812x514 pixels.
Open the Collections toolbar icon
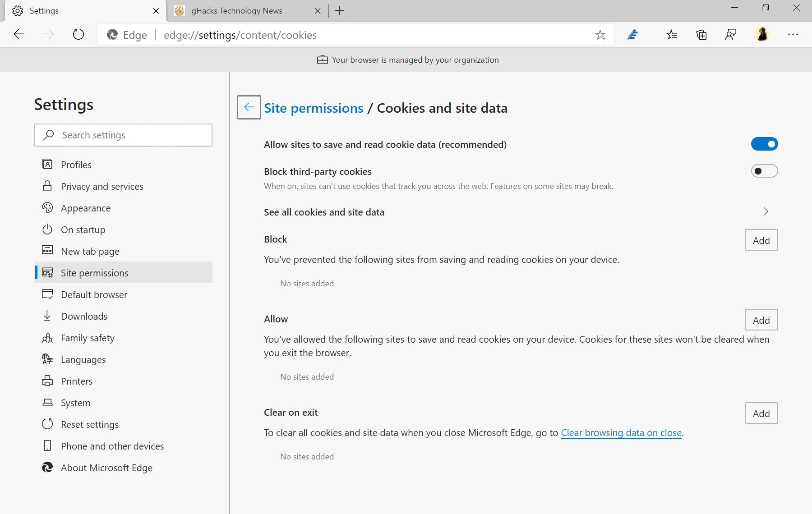(701, 35)
